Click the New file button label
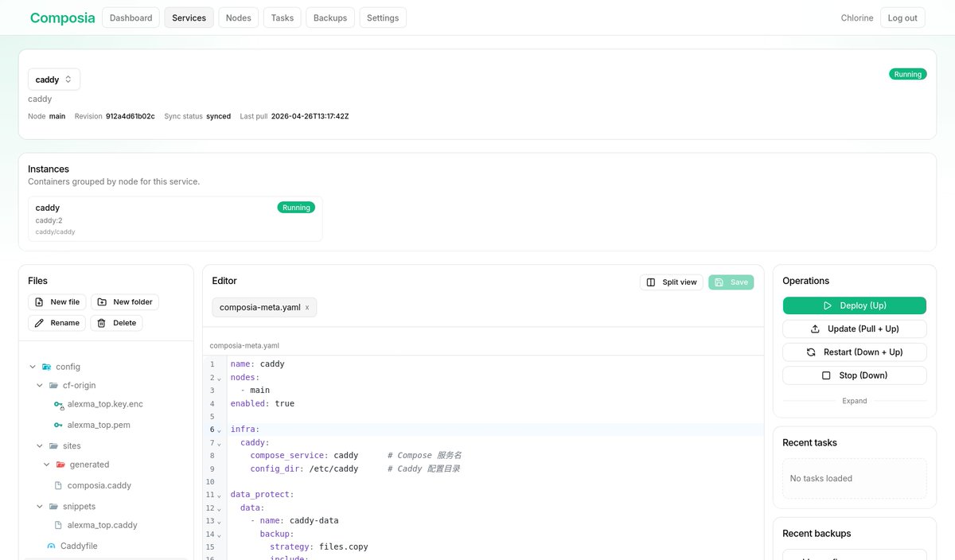The height and width of the screenshot is (560, 955). [x=64, y=302]
